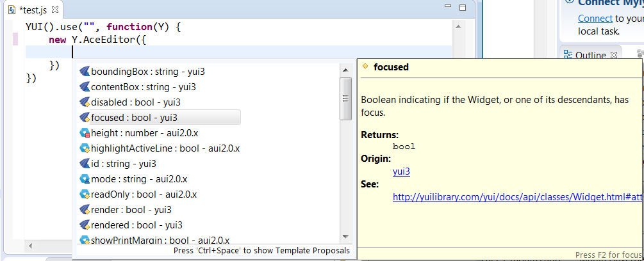The image size is (644, 261).
Task: Minimize the editor area
Action: pos(449,8)
